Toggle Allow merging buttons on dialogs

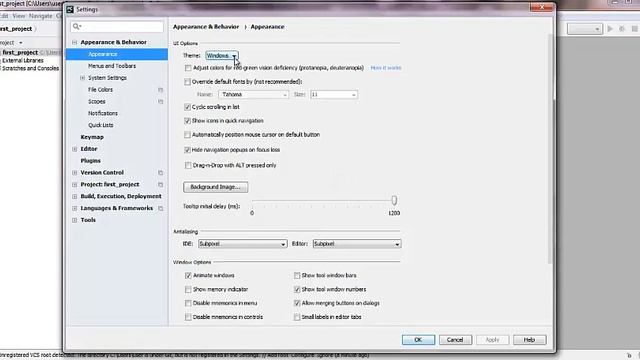tap(297, 303)
